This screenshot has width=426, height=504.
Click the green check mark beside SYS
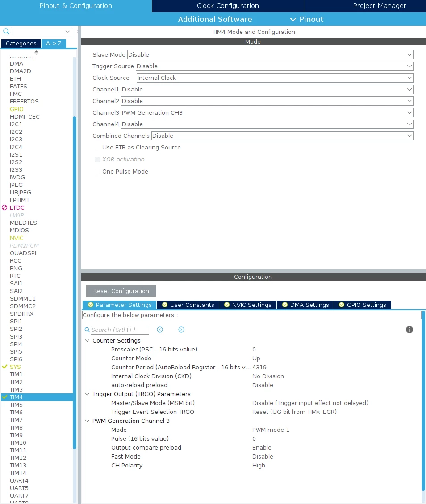[4, 367]
